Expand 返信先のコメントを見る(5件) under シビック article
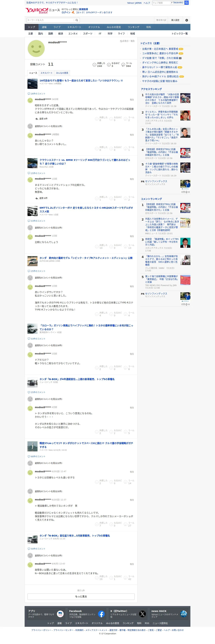This screenshot has width=215, height=644. point(48,278)
